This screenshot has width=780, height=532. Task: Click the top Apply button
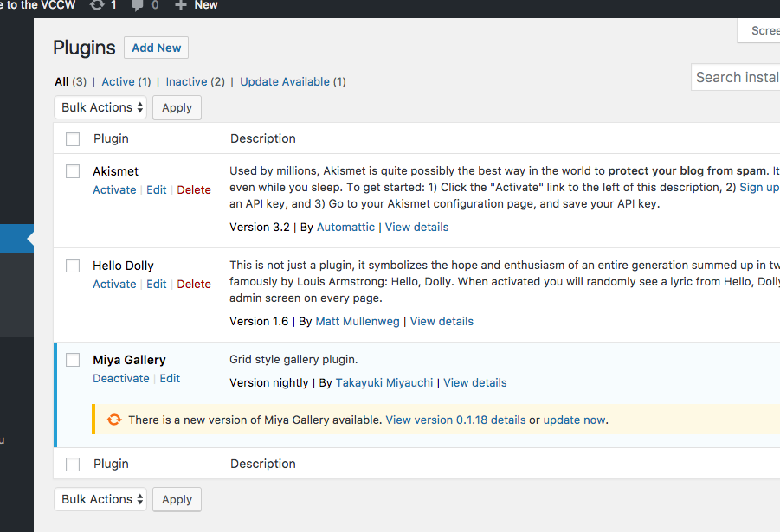177,107
